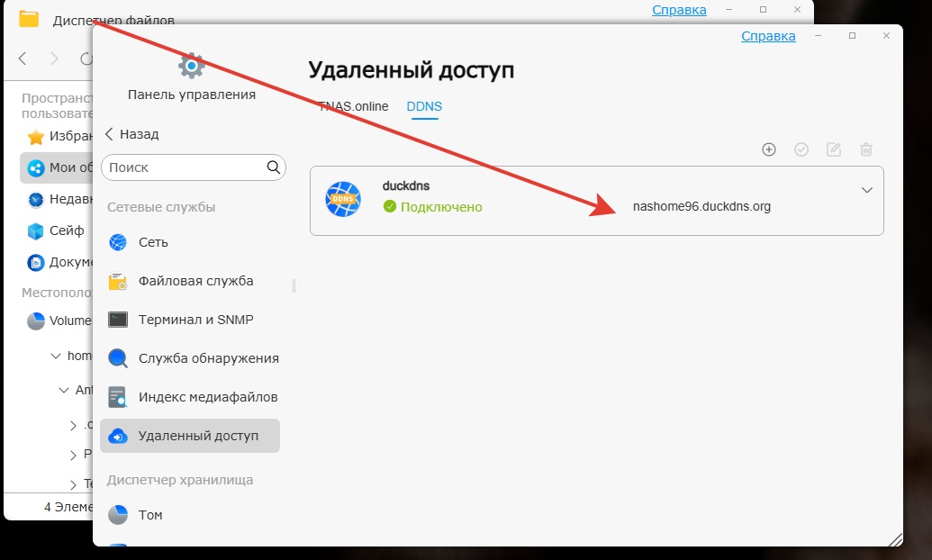The width and height of the screenshot is (932, 560).
Task: Click the checkmark enable icon in DDNS toolbar
Action: [x=801, y=149]
